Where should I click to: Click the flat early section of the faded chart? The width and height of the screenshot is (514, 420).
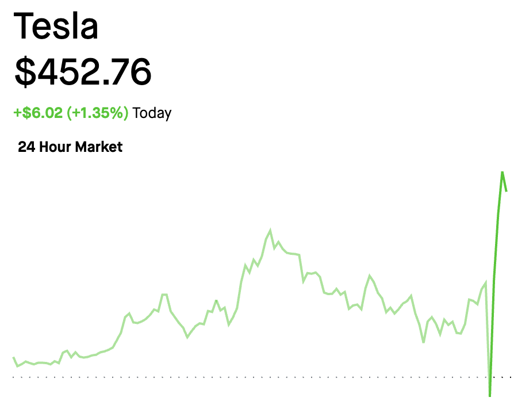(x=40, y=363)
